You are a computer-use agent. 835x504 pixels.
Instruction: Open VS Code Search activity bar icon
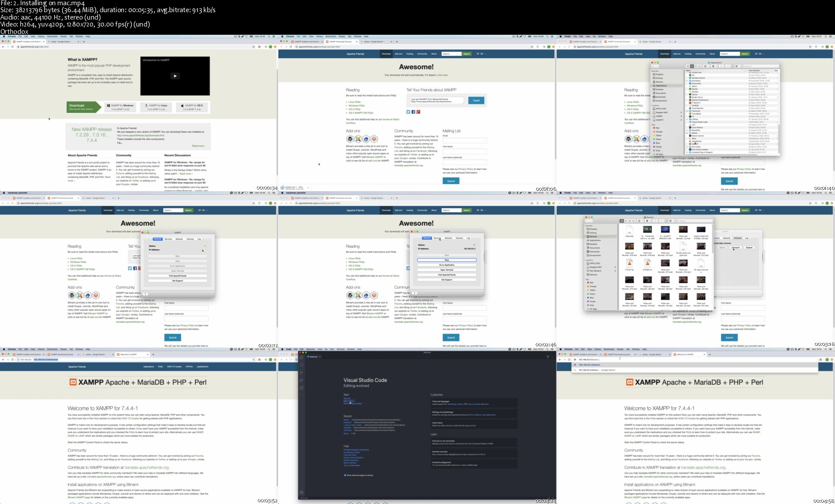tap(301, 365)
